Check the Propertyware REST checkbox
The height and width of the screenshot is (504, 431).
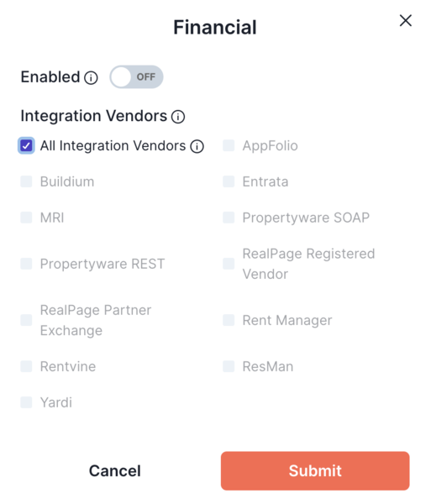tap(26, 264)
